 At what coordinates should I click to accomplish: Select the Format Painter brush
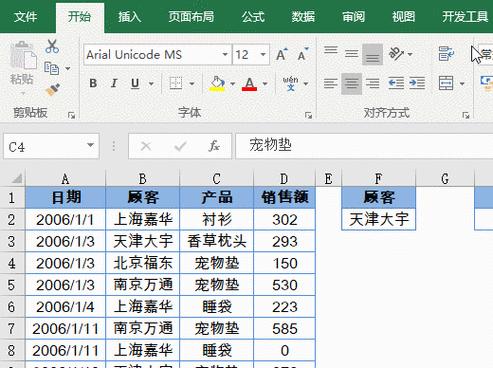(53, 89)
